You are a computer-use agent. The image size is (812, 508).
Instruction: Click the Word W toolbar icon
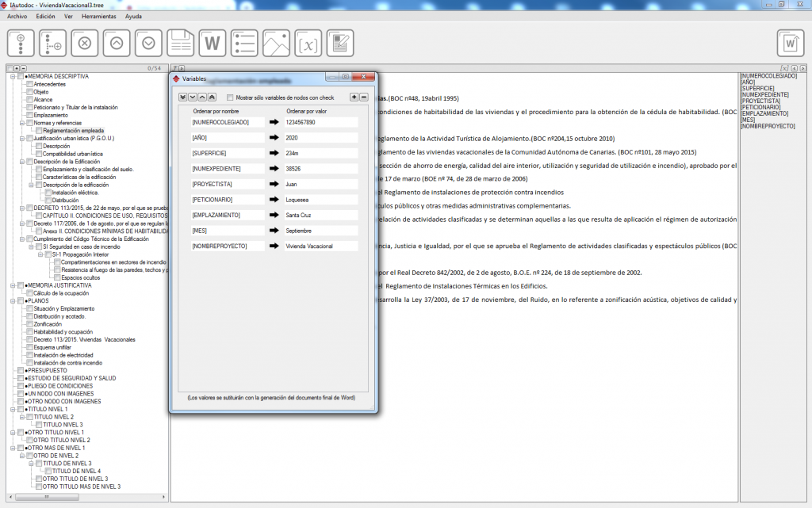coord(213,43)
